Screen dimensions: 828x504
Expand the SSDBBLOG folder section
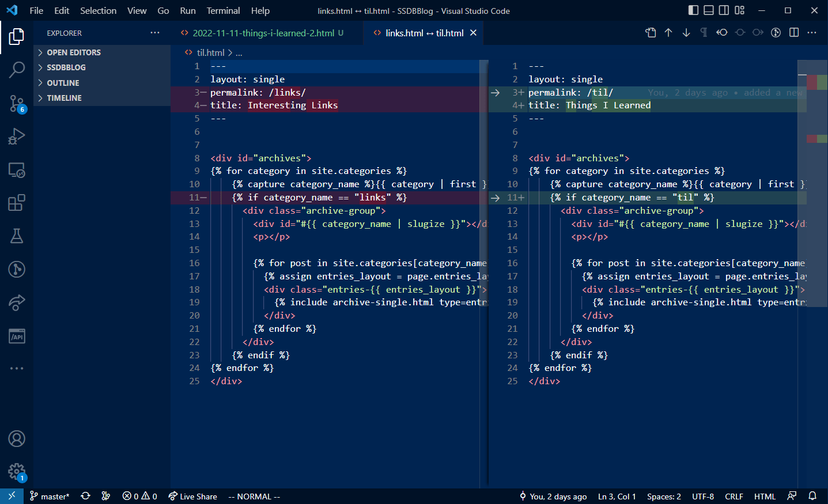pos(102,67)
